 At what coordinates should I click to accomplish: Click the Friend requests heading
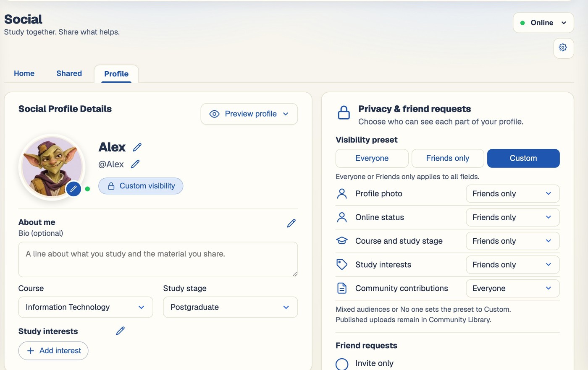pos(366,346)
